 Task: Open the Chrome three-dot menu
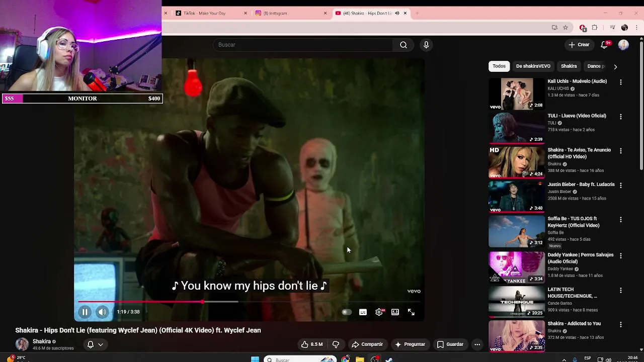tap(637, 28)
